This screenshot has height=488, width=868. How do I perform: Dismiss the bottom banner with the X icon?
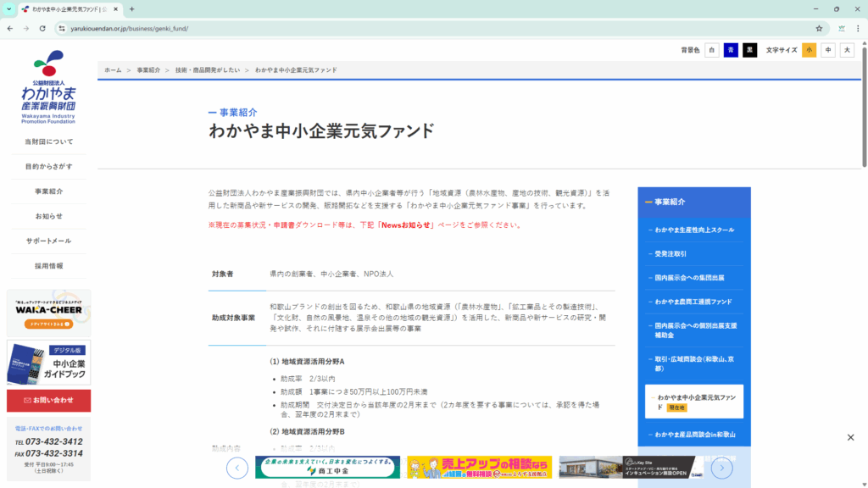point(850,437)
